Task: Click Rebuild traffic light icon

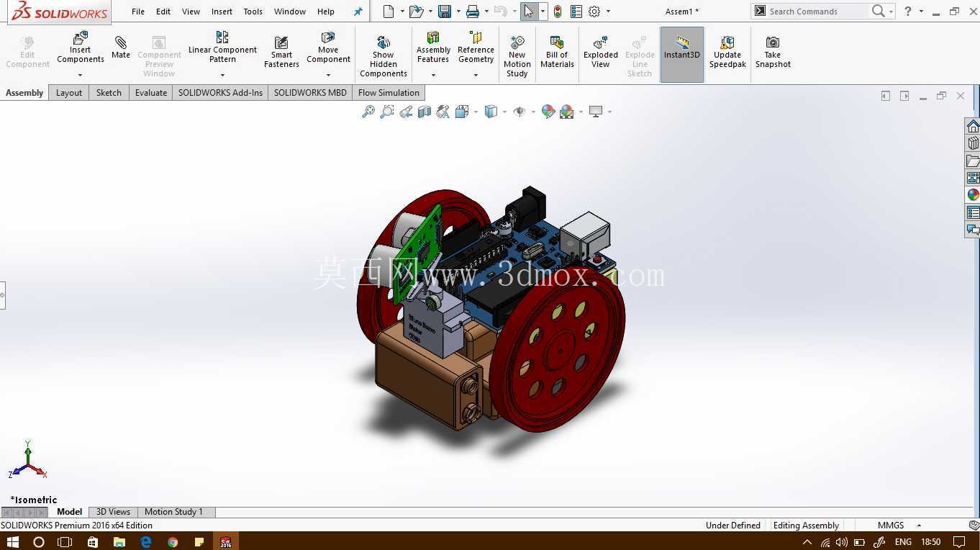Action: click(558, 12)
